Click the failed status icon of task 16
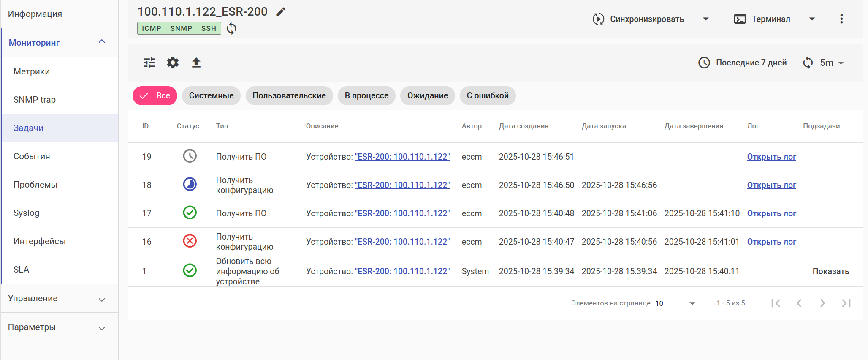The height and width of the screenshot is (360, 868). 190,241
